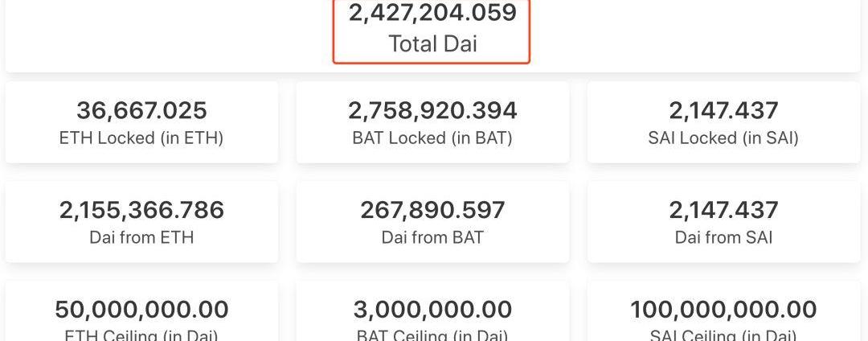868x341 pixels.
Task: Click the highlighted Total Dai card
Action: (432, 31)
